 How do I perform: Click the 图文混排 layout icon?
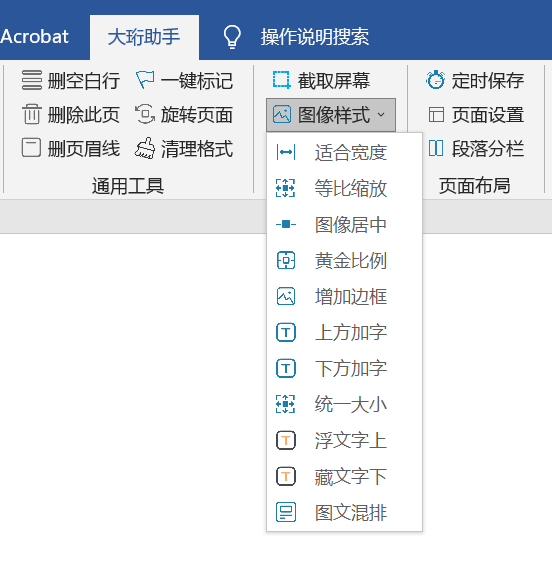point(286,512)
